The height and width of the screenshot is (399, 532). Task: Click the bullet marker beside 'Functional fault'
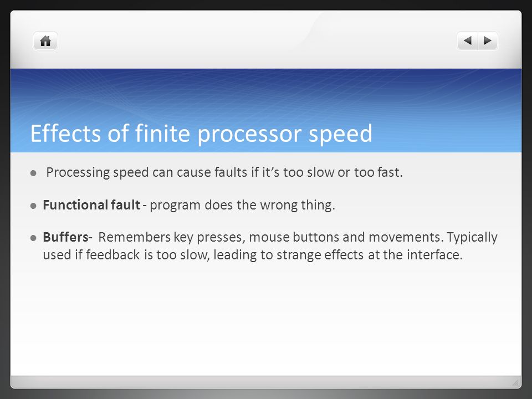33,206
